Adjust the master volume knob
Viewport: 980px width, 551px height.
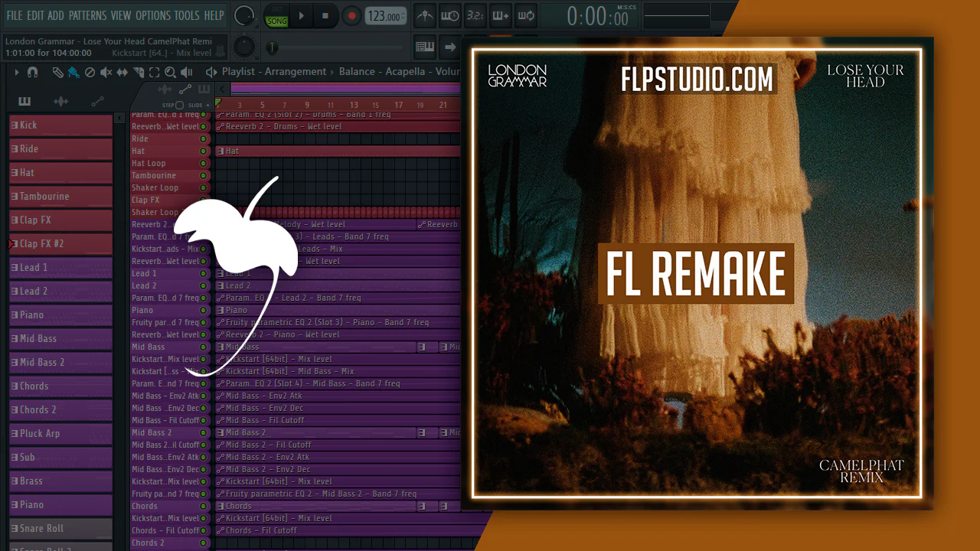[244, 15]
